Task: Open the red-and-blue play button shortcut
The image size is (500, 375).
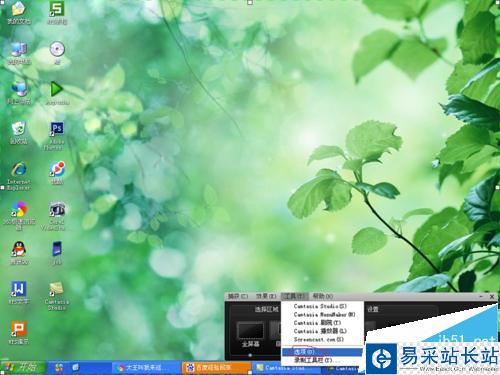Action: click(x=57, y=173)
